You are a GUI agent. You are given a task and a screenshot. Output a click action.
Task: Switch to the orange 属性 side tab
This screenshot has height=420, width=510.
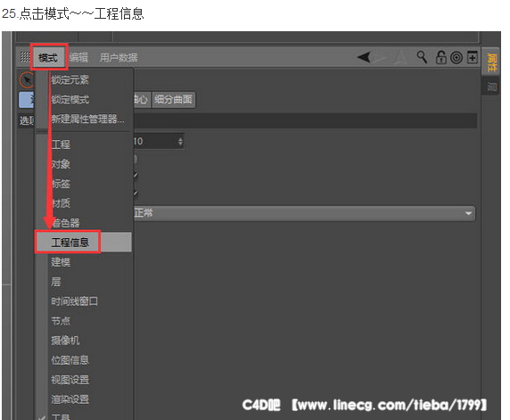[491, 62]
